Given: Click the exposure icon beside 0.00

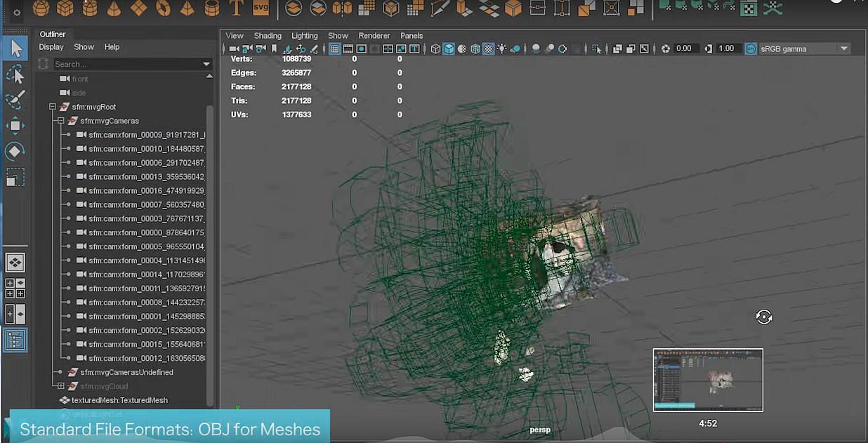Looking at the screenshot, I should (x=666, y=48).
